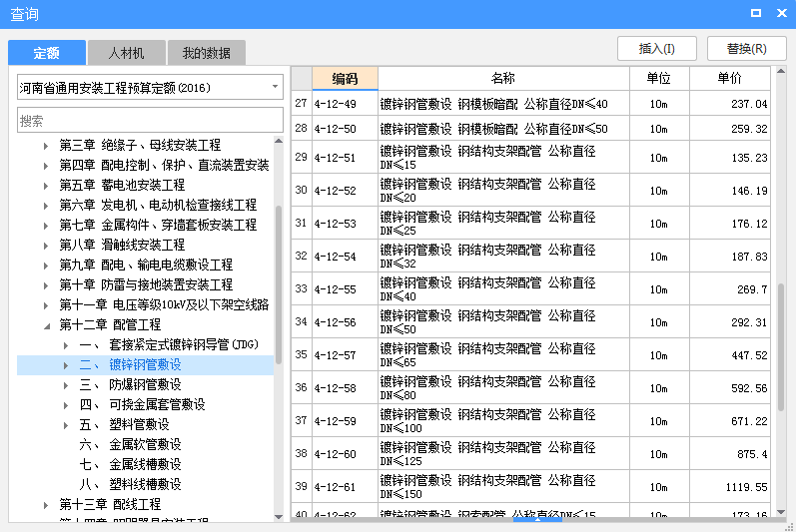
Task: Expand 第十章 防雷与接地装置安装工程
Action: pos(46,286)
